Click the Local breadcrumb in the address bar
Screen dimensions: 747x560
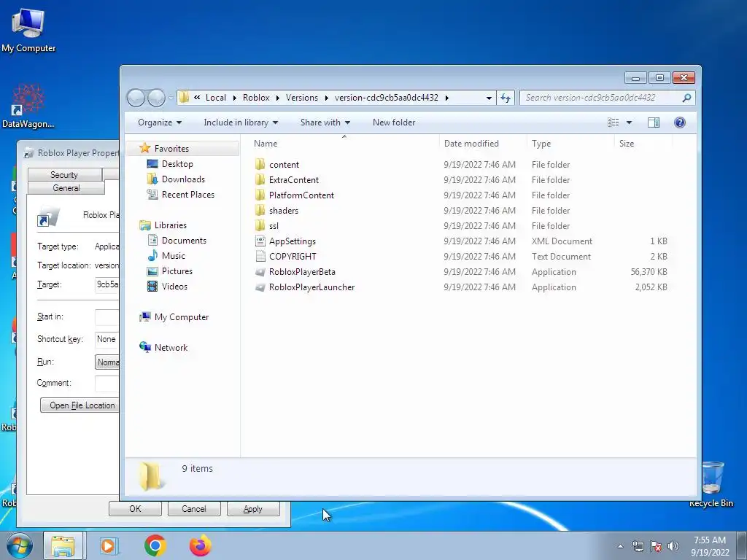pyautogui.click(x=216, y=98)
